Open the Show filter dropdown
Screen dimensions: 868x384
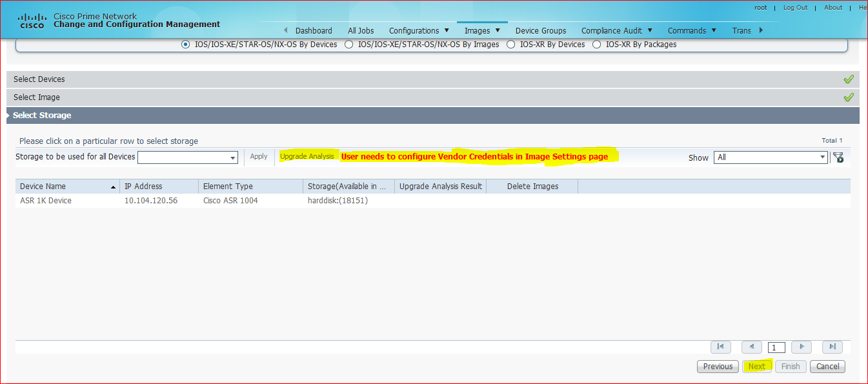click(771, 157)
